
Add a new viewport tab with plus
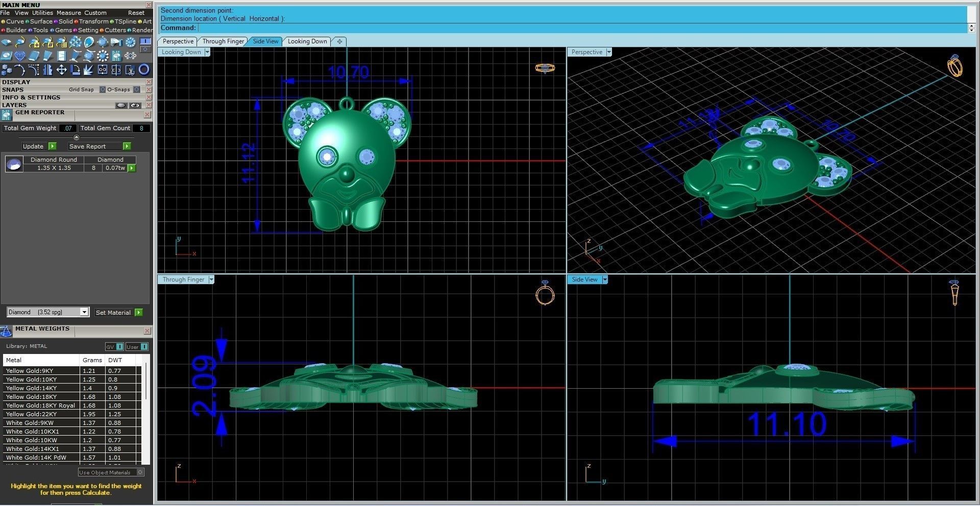click(339, 41)
